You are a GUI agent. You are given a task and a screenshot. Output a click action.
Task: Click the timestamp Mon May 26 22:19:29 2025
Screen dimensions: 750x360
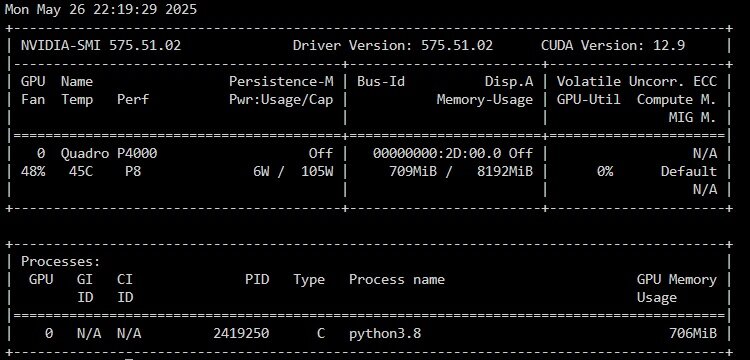click(x=101, y=10)
